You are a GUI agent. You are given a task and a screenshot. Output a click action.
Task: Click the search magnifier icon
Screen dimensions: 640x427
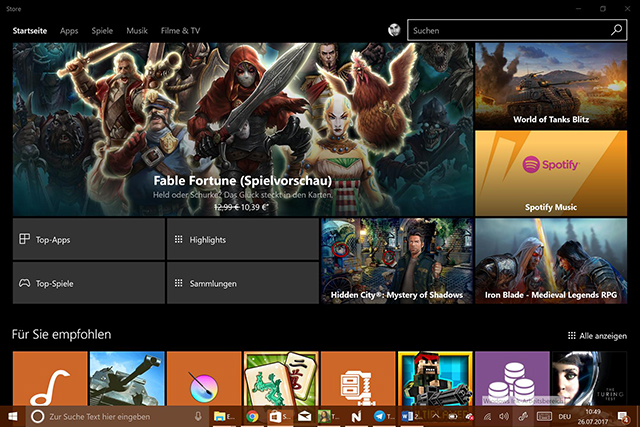click(616, 31)
